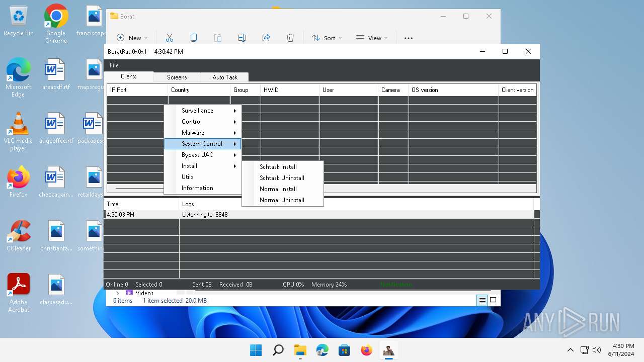Switch to the Auto Task tab
The width and height of the screenshot is (644, 362).
[225, 77]
